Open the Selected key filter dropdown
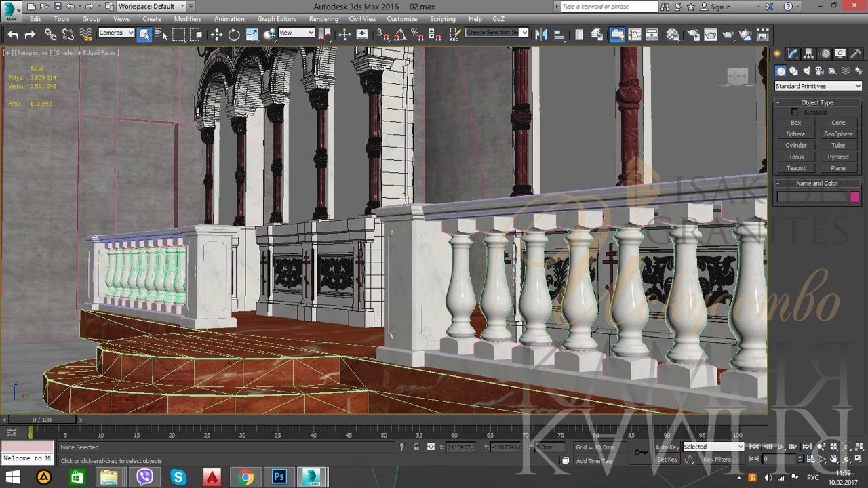The image size is (868, 488). 713,447
